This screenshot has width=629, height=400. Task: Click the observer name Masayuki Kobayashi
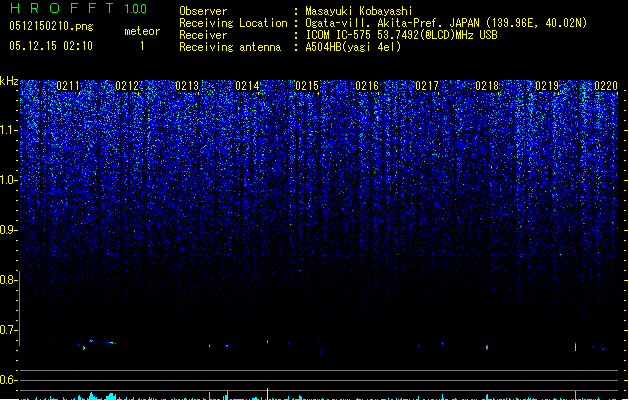(359, 11)
